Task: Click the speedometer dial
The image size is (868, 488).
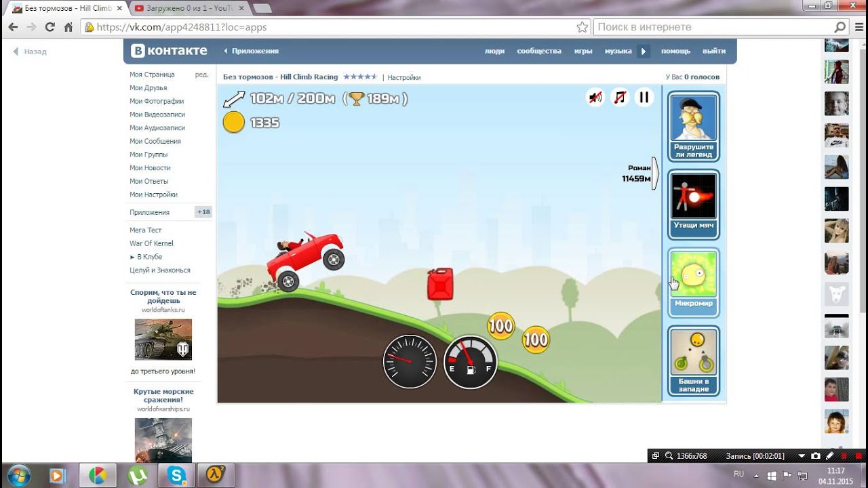Action: click(x=410, y=362)
